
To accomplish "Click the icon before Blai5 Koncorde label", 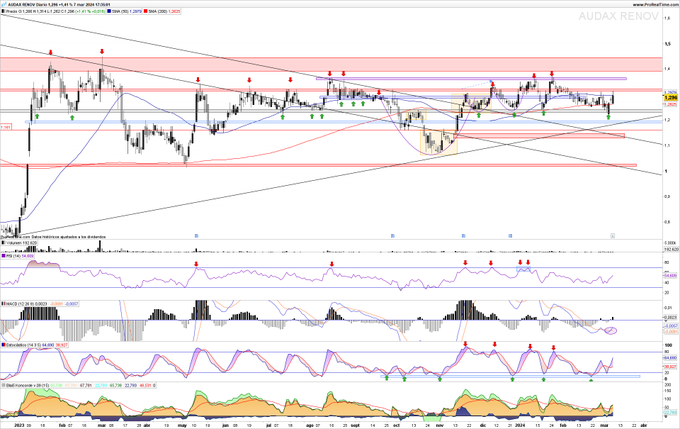I will 3,385.
